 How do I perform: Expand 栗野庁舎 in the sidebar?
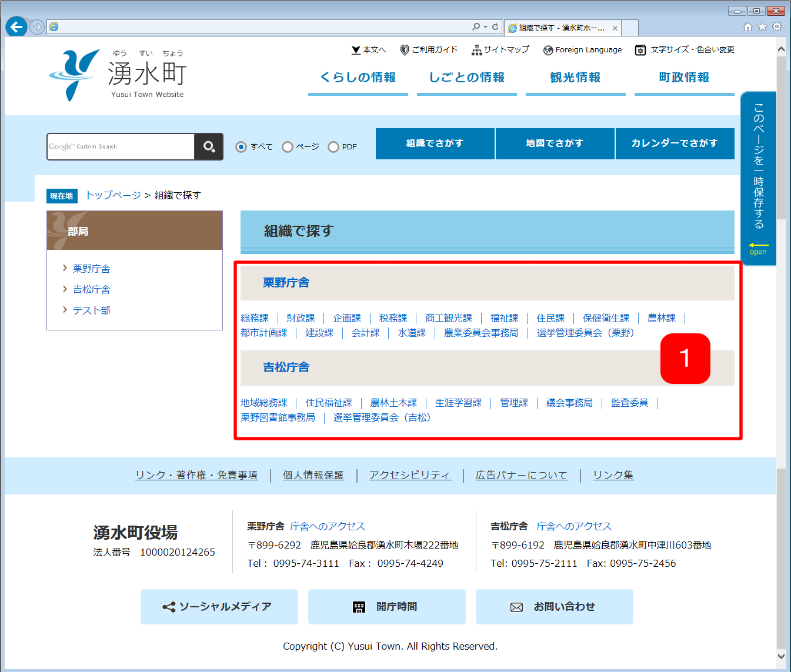coord(91,269)
